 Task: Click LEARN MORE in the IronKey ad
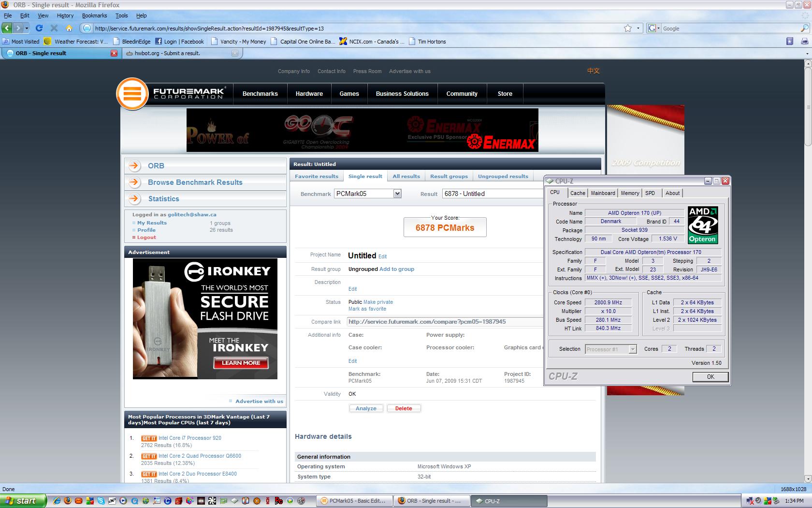click(241, 363)
